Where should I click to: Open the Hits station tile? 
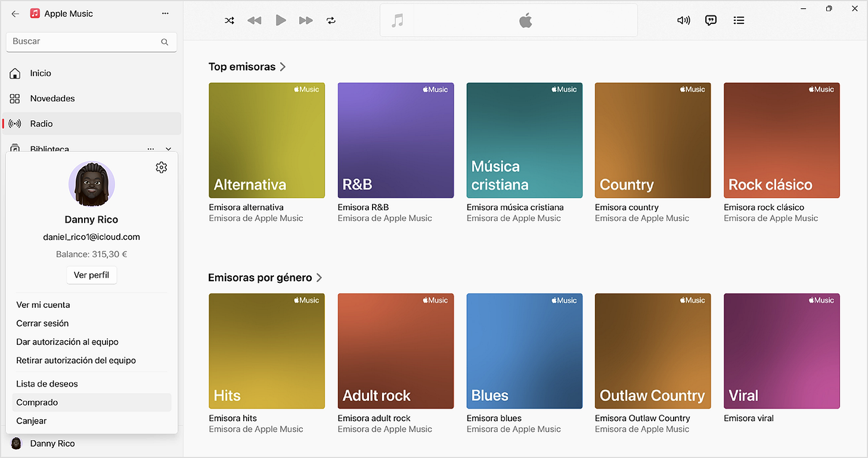[x=266, y=351]
